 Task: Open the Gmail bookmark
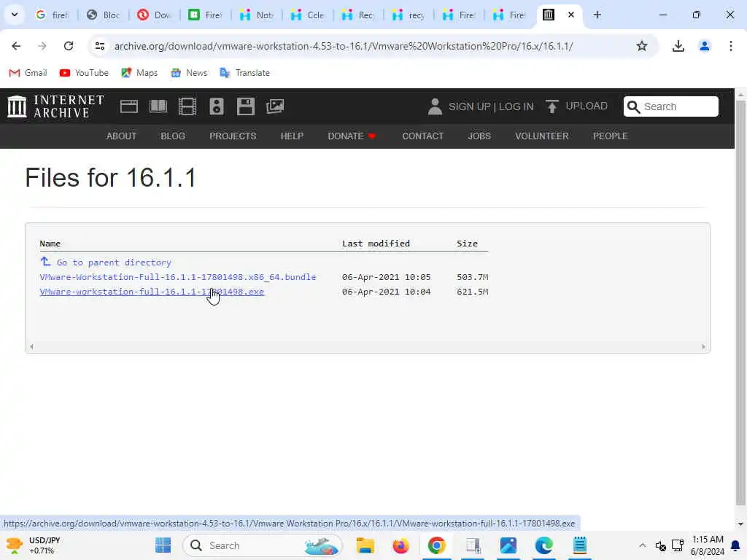point(28,73)
